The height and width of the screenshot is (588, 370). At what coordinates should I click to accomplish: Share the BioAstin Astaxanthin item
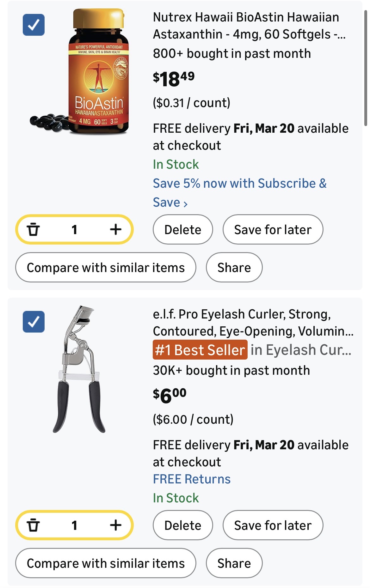[x=234, y=267]
